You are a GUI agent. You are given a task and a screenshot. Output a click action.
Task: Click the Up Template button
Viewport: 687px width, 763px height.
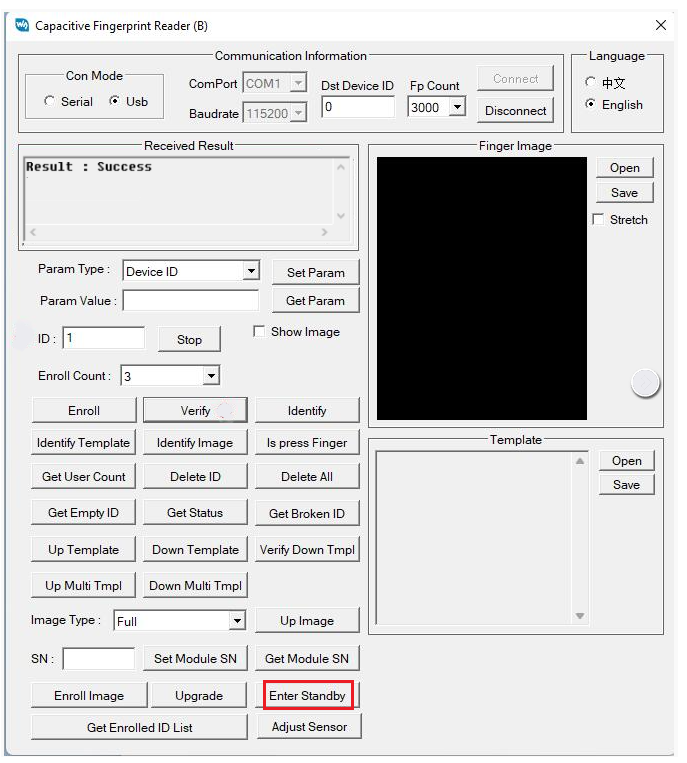click(x=83, y=550)
